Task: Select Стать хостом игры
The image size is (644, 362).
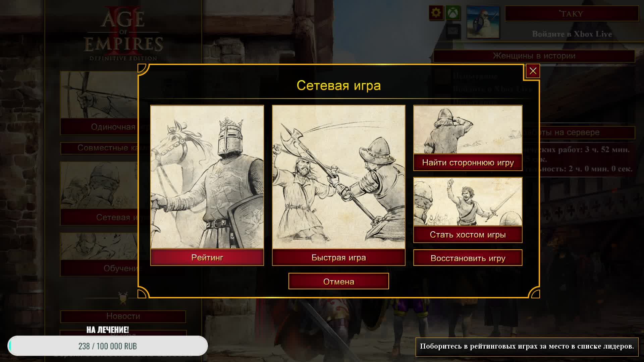Action: (468, 234)
